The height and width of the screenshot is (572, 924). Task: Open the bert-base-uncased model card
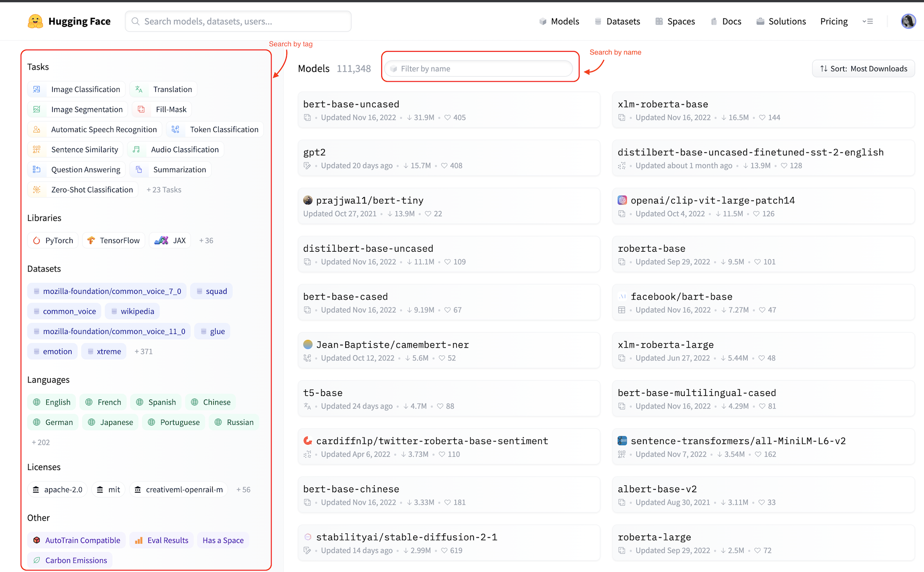(x=449, y=110)
